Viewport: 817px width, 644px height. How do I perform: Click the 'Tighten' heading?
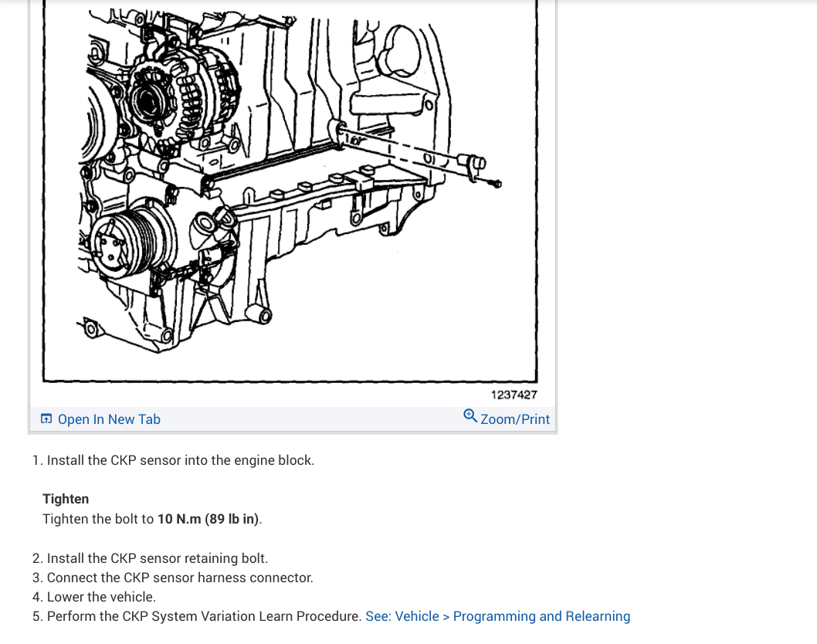(x=66, y=499)
